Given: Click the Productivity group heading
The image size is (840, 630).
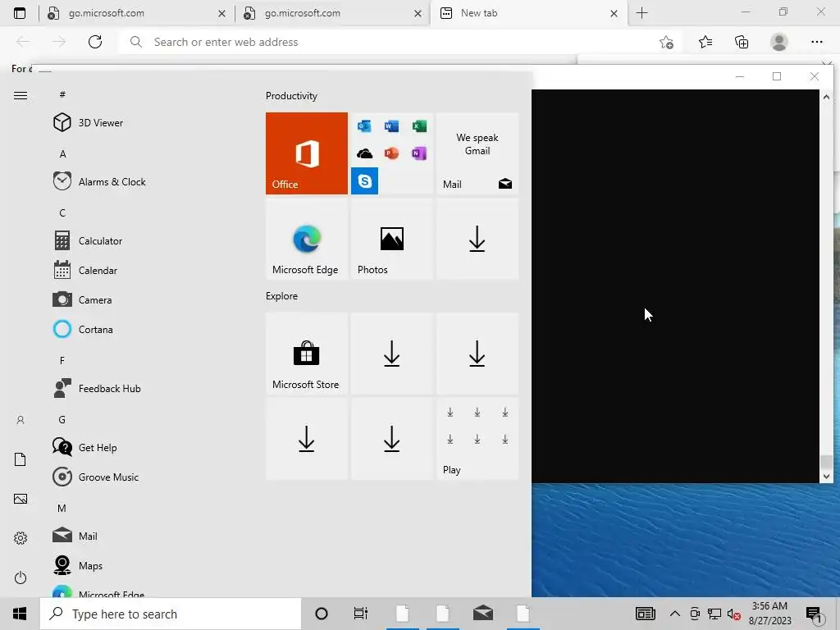Looking at the screenshot, I should (x=291, y=96).
